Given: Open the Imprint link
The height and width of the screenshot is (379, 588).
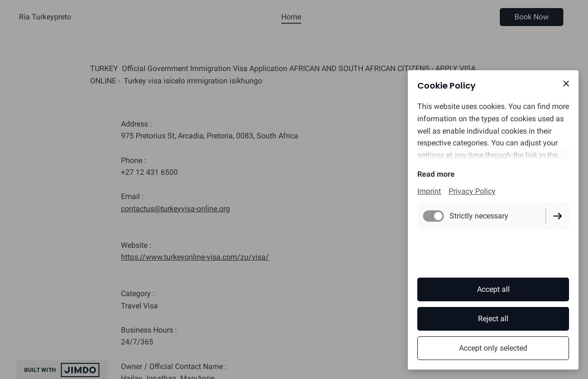Looking at the screenshot, I should (429, 191).
